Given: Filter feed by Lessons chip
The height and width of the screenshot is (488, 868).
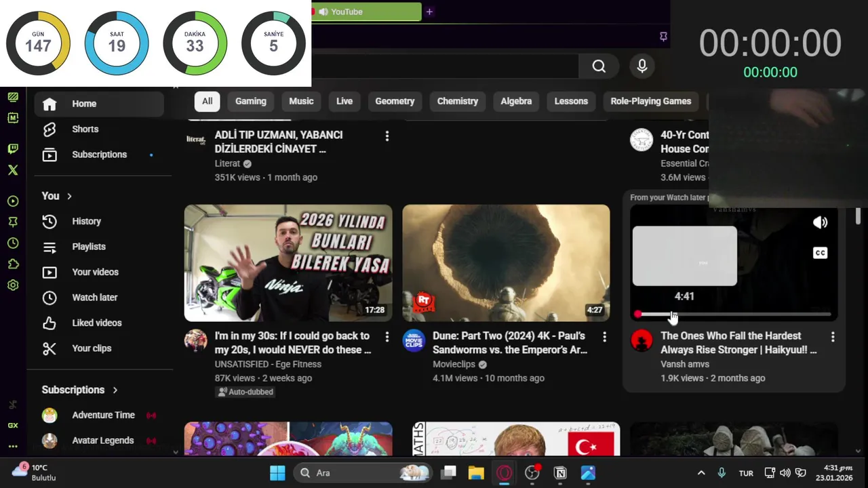Looking at the screenshot, I should pos(571,101).
